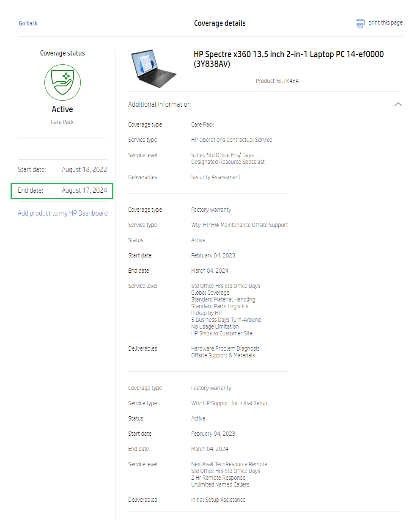
Task: Click the Start date August 18, 2022 row
Action: (x=63, y=170)
